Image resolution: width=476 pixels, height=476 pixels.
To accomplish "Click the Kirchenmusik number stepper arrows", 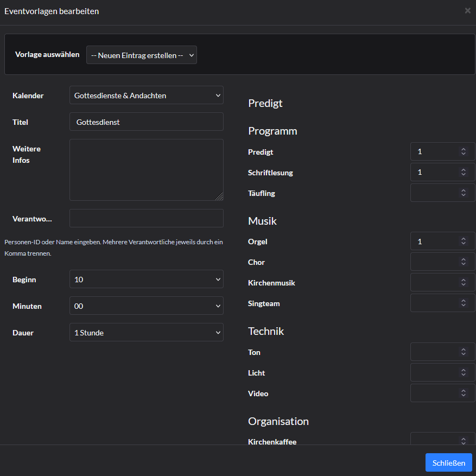I will point(464,282).
